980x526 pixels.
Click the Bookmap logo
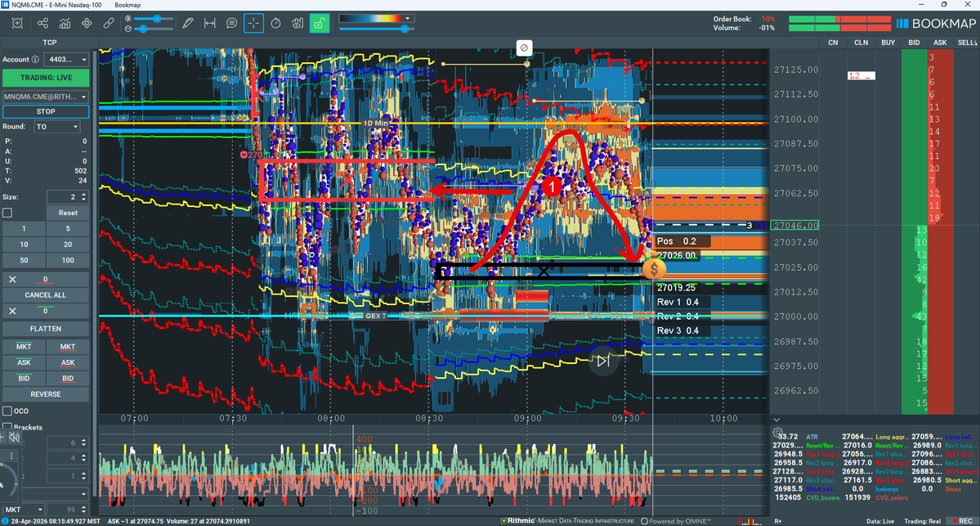936,24
